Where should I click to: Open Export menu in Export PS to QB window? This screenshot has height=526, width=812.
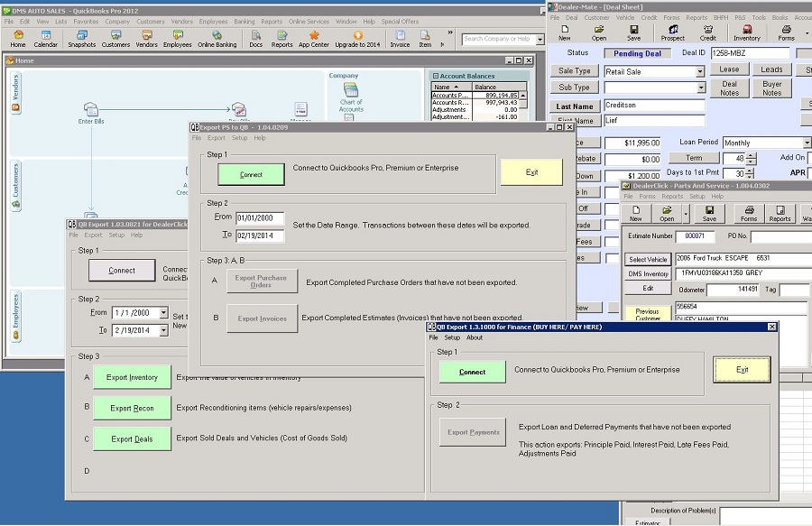pyautogui.click(x=216, y=138)
